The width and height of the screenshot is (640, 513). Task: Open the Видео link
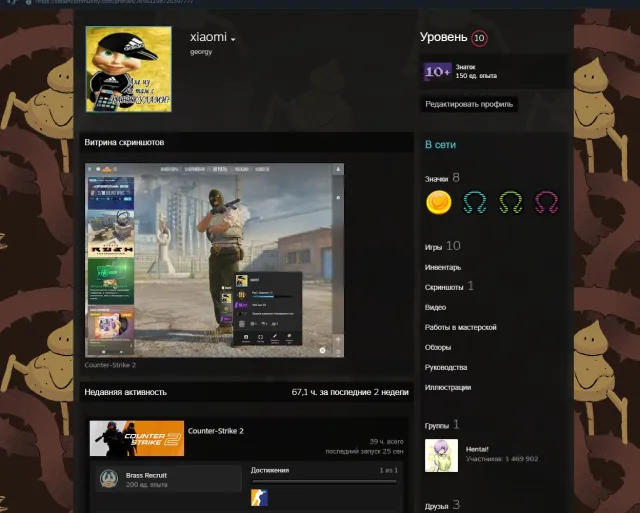(x=435, y=307)
